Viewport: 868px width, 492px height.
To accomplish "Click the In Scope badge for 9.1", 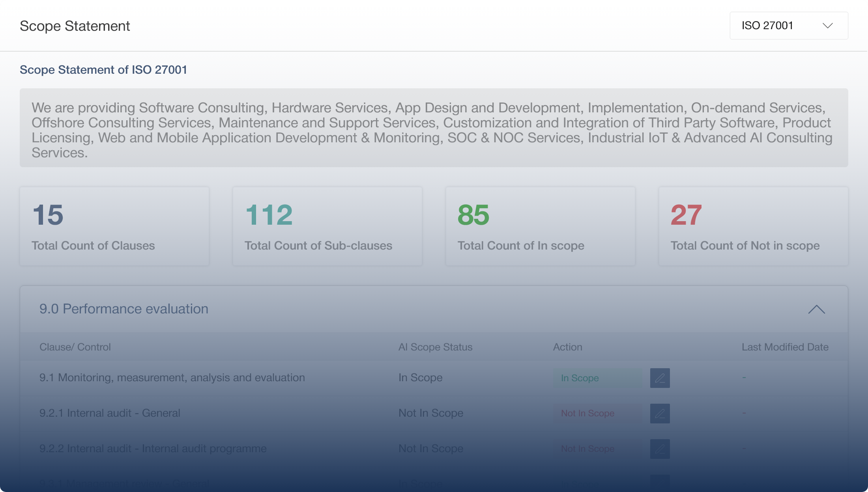I will [597, 378].
